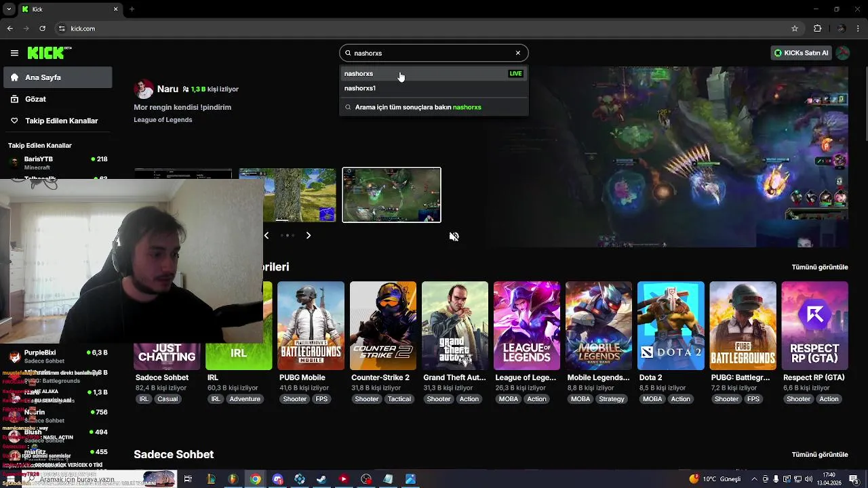Screen dimensions: 868x488
Task: Click Adventure tag under IRL
Action: (245, 399)
